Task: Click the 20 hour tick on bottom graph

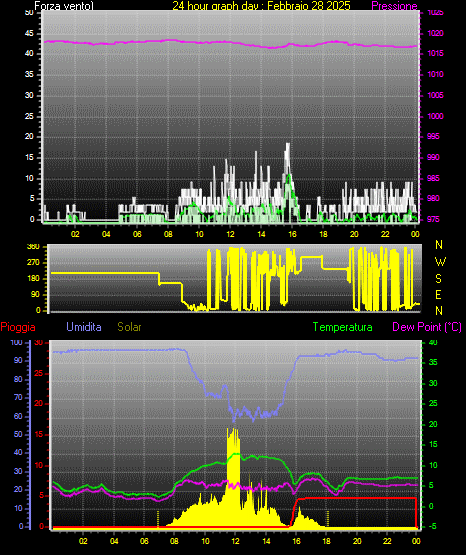Action: point(357,541)
